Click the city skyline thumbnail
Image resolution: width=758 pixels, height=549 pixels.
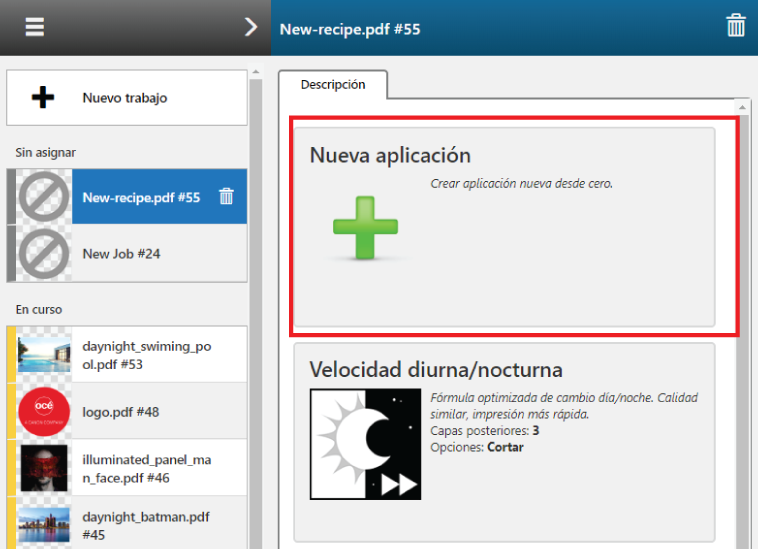[x=44, y=525]
